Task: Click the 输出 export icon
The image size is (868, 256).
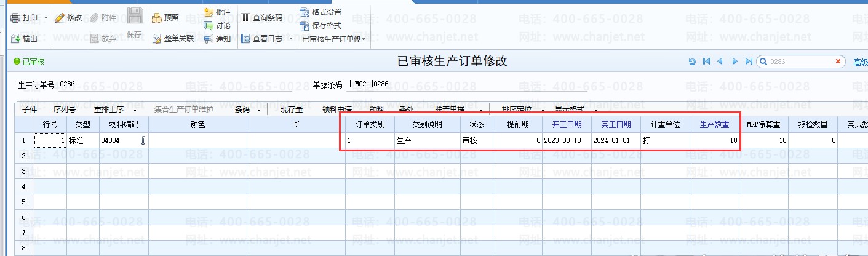Action: (15, 39)
